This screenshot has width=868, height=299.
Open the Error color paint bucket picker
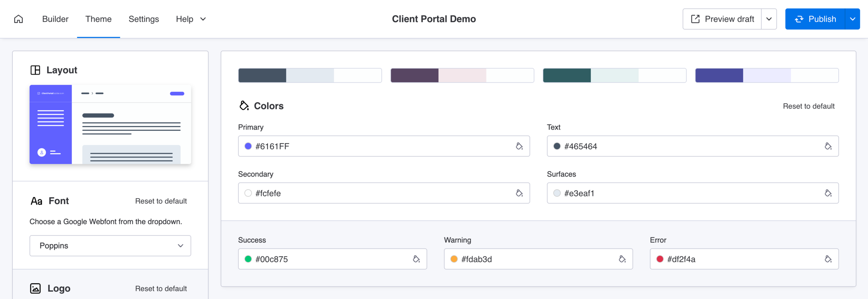pyautogui.click(x=828, y=259)
